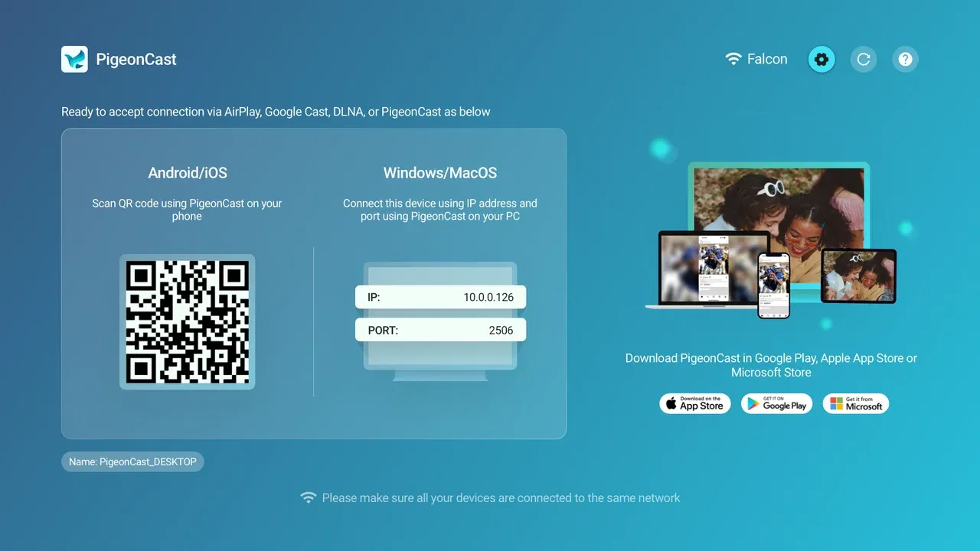Viewport: 980px width, 551px height.
Task: Click 'Please make sure all your devices' notice
Action: click(x=501, y=497)
